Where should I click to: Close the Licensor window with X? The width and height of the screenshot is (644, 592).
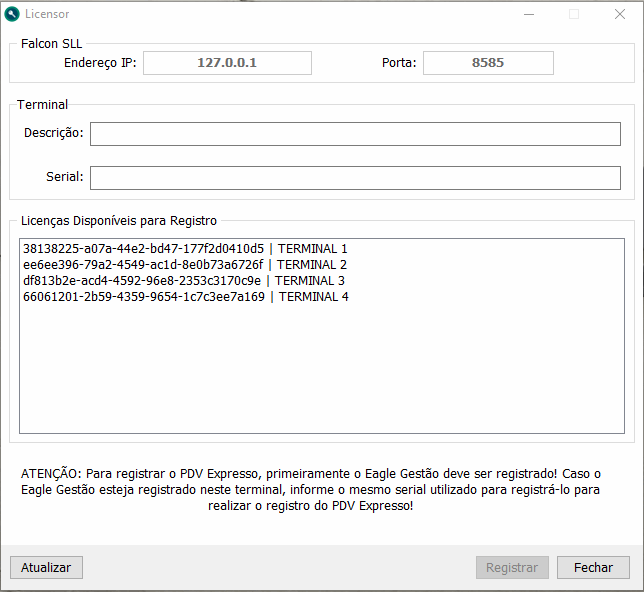click(620, 14)
